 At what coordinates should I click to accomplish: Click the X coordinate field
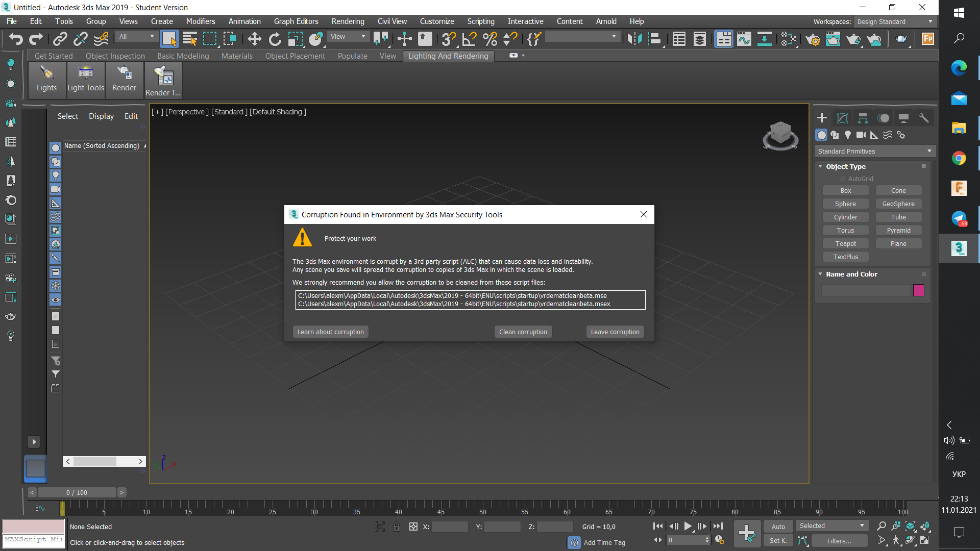click(450, 527)
